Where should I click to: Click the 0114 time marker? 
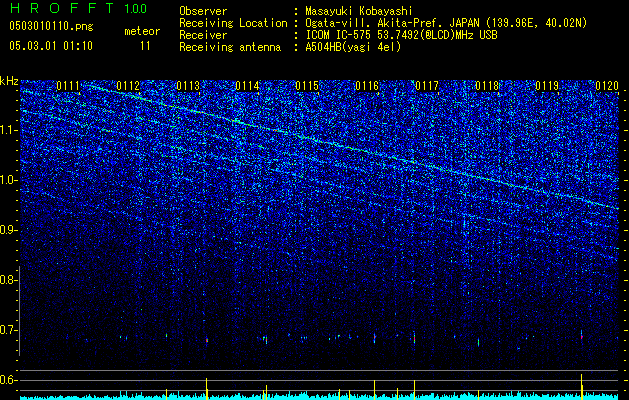[248, 86]
